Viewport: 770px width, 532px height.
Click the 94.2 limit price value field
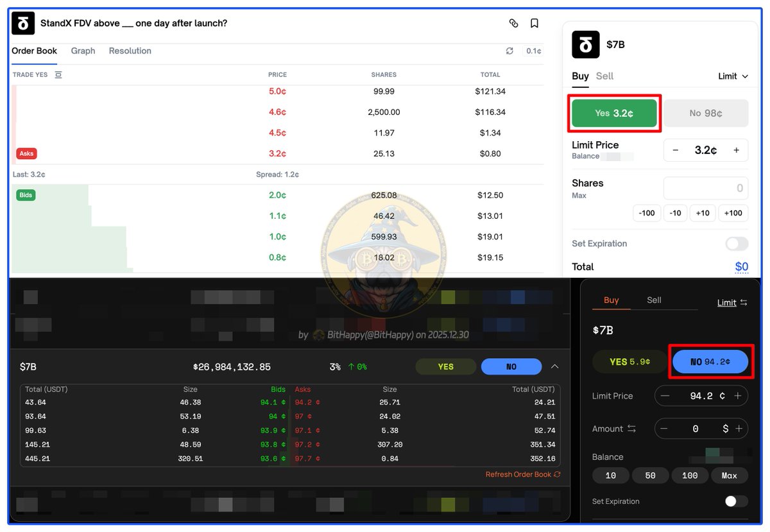701,396
